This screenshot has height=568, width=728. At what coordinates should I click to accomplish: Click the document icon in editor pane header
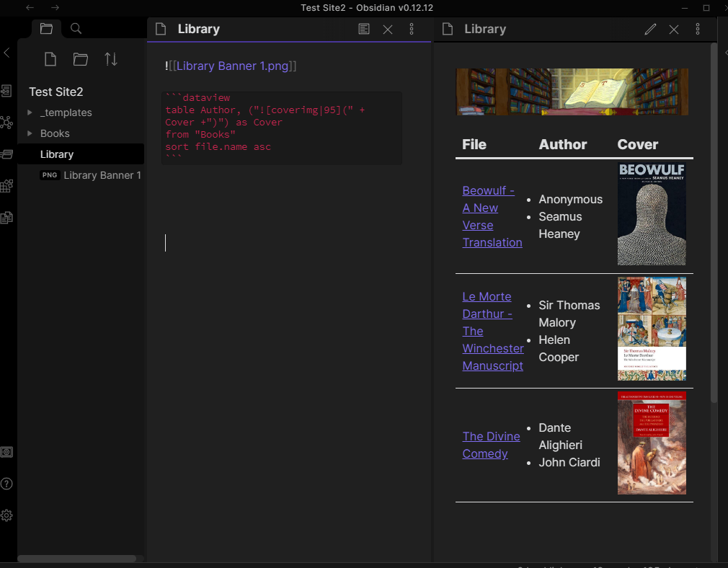click(x=161, y=30)
